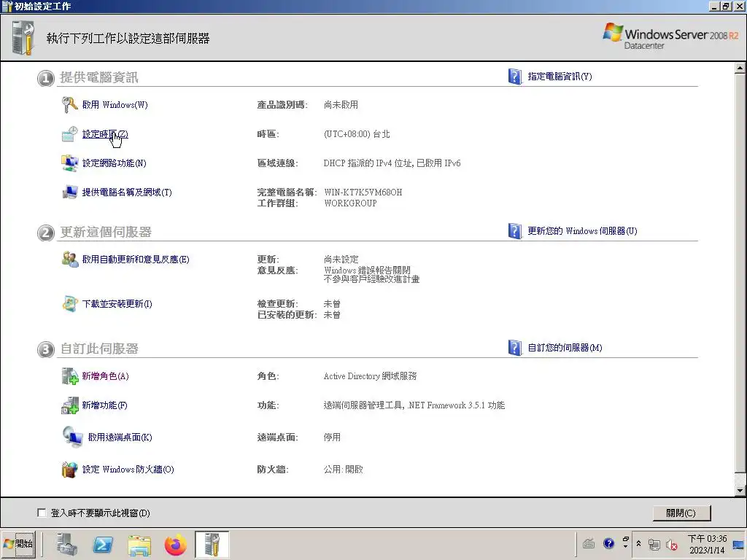Click the feature plus icon beside 新增功能
The width and height of the screenshot is (747, 560).
coord(70,405)
